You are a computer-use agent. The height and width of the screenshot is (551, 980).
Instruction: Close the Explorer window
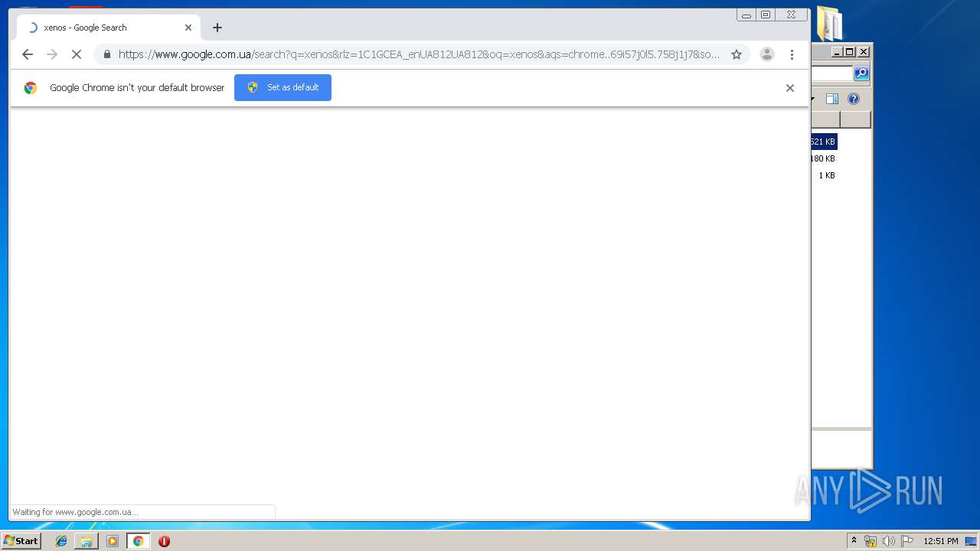864,52
